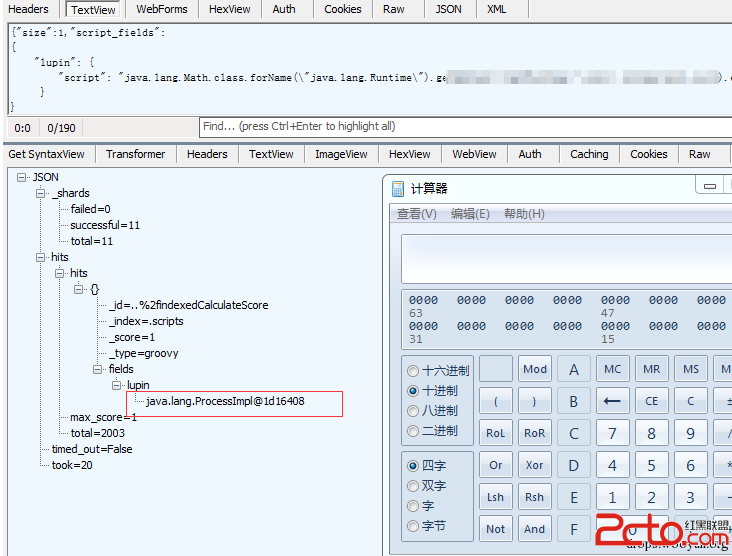Open the request Auth tab

click(284, 9)
